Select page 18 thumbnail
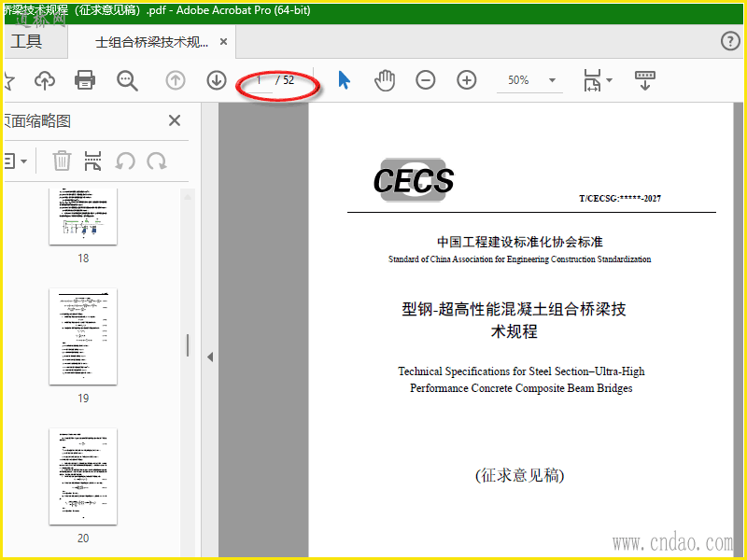Viewport: 747px width, 560px height. pyautogui.click(x=83, y=217)
